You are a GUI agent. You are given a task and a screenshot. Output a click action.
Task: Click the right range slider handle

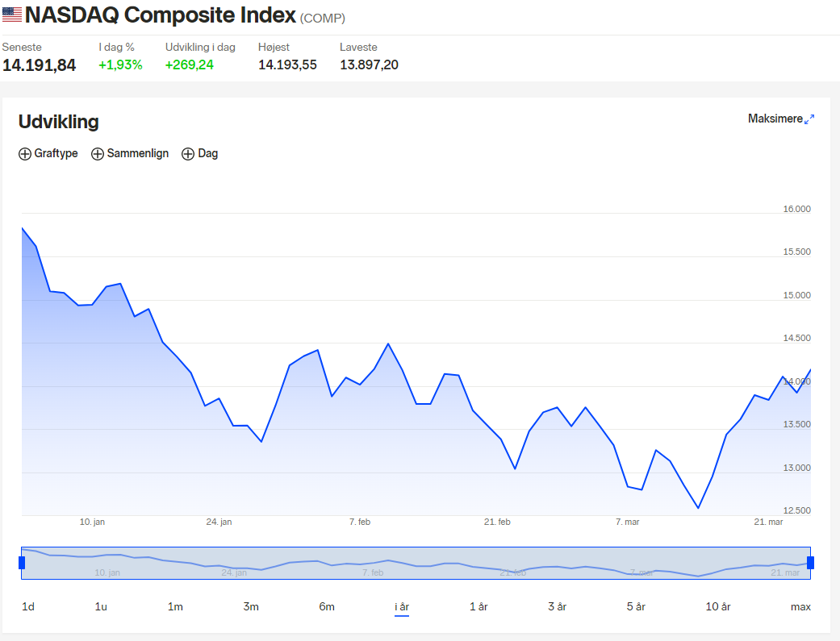810,563
